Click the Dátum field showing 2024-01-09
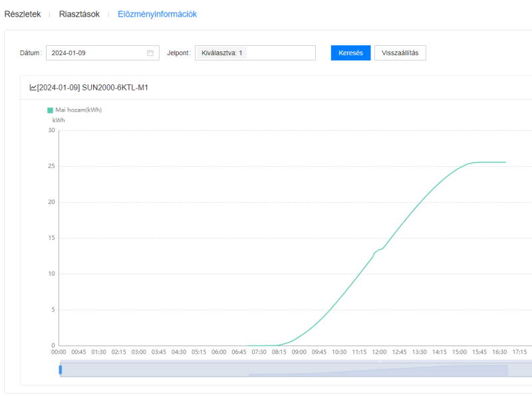Image resolution: width=532 pixels, height=396 pixels. click(96, 53)
